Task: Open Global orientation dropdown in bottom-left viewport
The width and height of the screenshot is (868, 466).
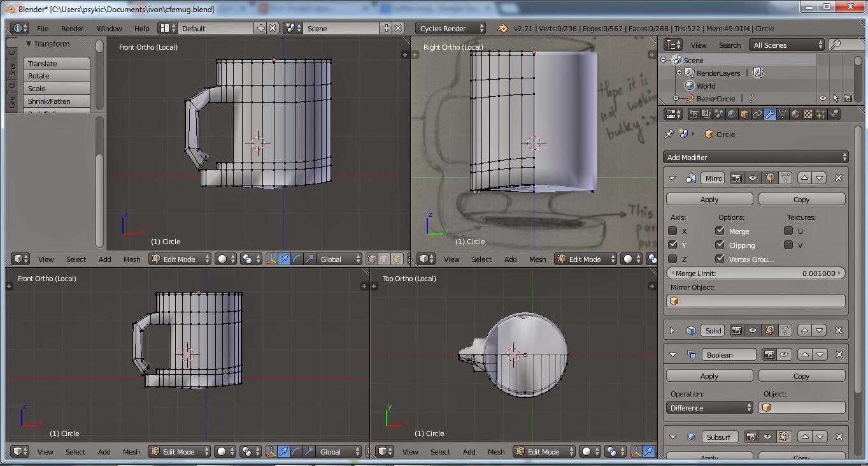Action: 340,451
